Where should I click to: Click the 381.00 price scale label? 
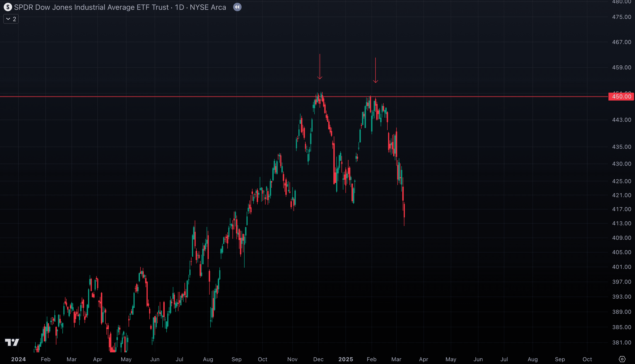[621, 343]
